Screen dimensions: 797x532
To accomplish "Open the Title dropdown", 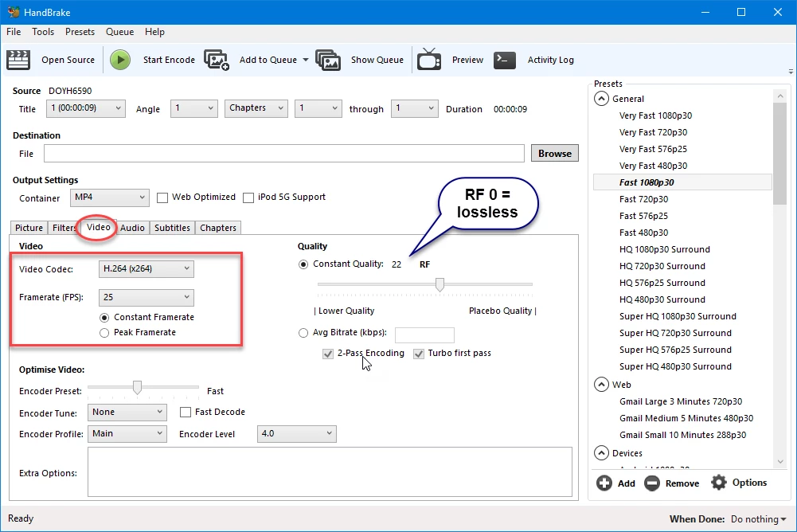I will [86, 108].
